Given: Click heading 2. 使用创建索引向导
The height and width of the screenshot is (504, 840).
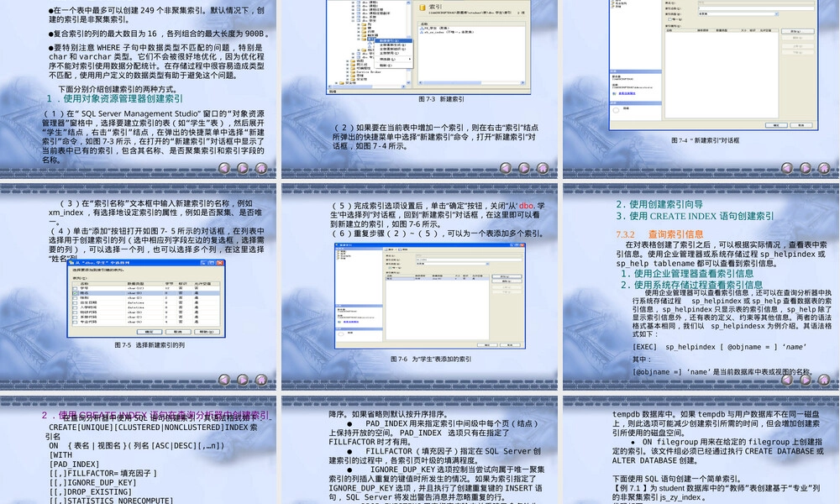Looking at the screenshot, I should click(659, 204).
